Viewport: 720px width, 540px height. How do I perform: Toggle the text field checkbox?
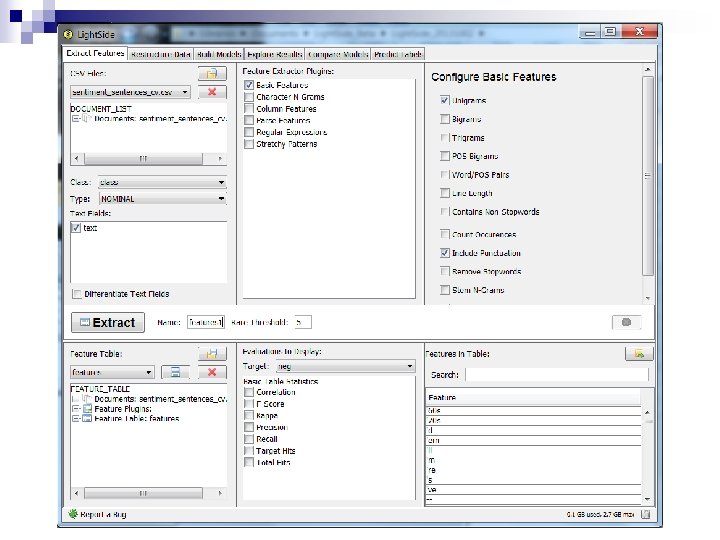(76, 228)
